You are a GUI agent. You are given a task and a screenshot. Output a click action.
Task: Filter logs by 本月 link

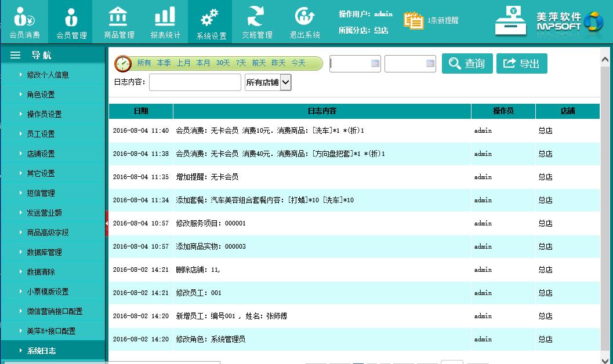(x=203, y=63)
